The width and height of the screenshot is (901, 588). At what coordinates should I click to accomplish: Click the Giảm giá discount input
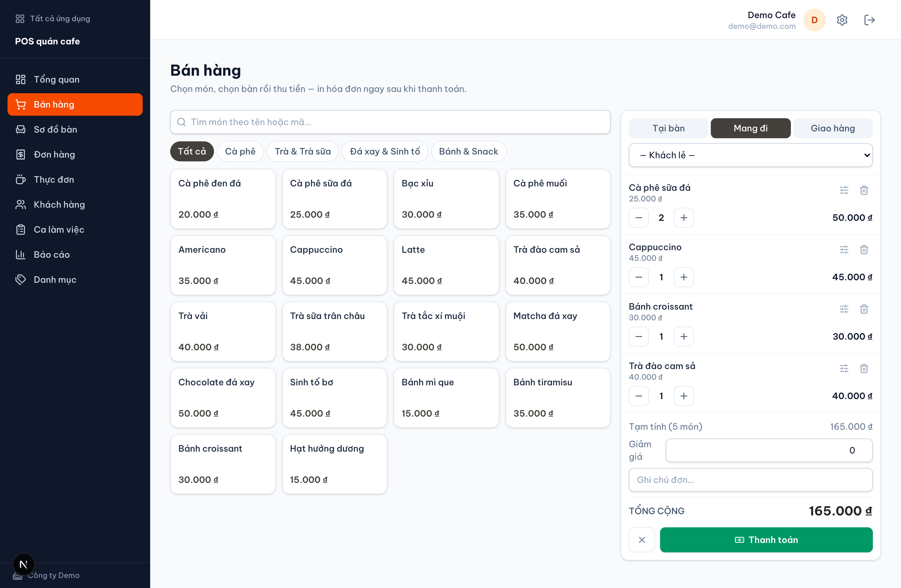point(769,450)
